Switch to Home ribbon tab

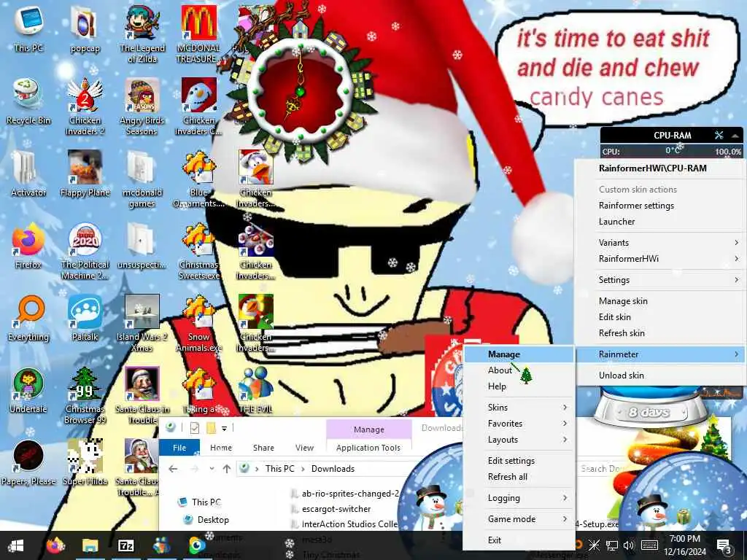coord(221,448)
